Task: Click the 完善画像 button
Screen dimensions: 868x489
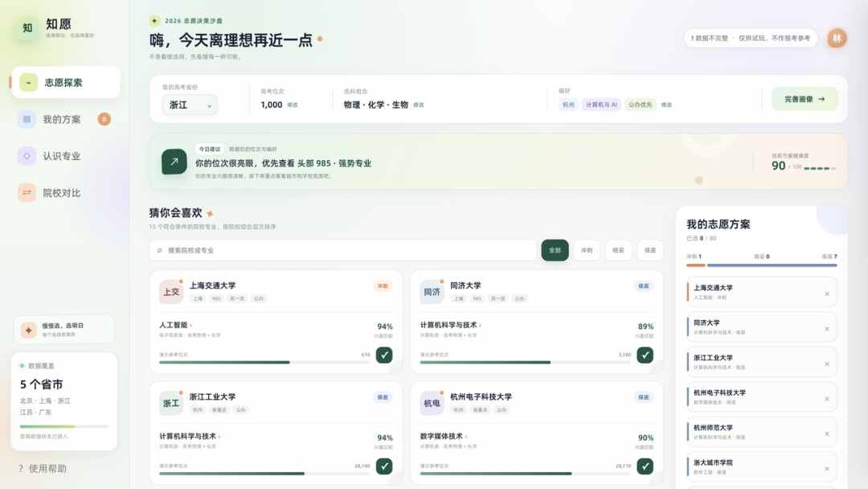Action: [805, 99]
